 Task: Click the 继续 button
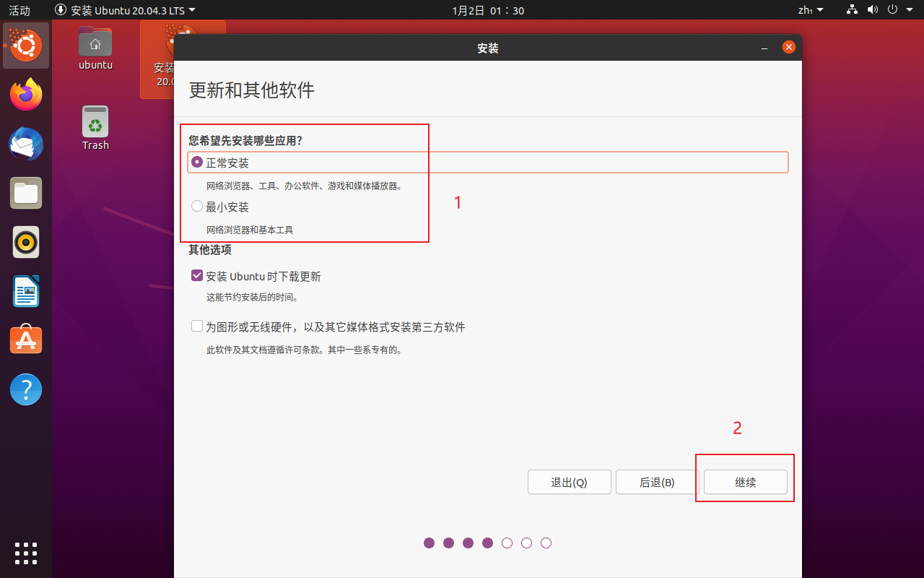(746, 482)
